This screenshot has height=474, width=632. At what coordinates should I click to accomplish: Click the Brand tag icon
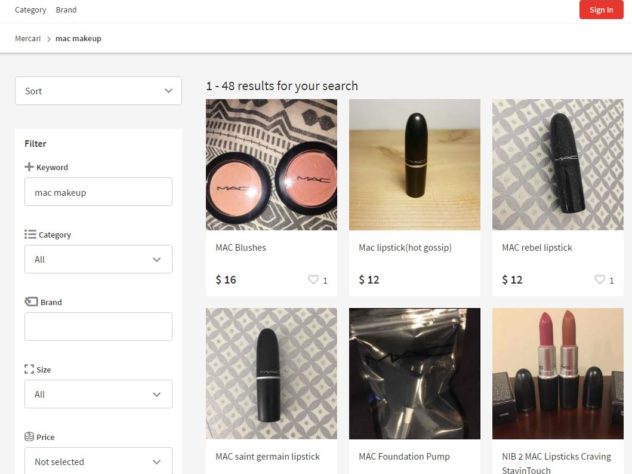click(x=30, y=302)
